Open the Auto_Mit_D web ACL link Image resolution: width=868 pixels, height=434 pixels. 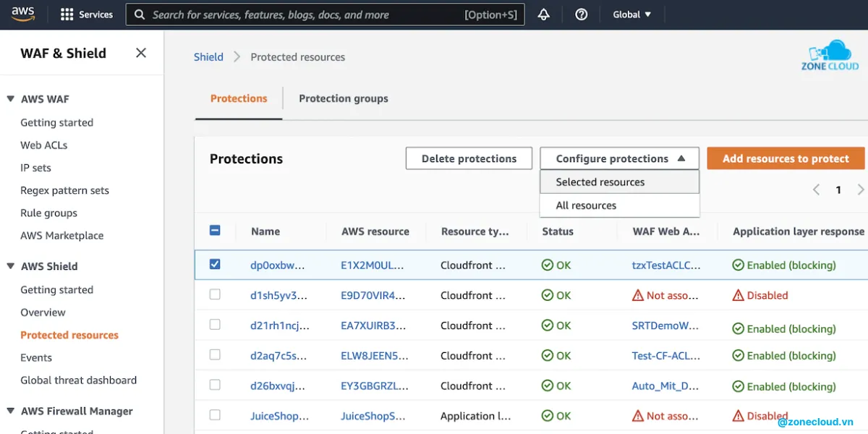pos(665,386)
